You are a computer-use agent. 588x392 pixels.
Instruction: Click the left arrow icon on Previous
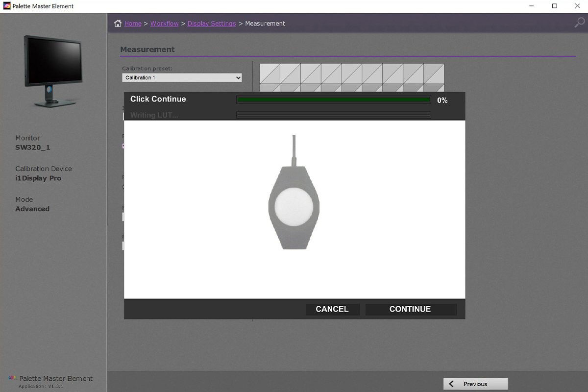(451, 384)
